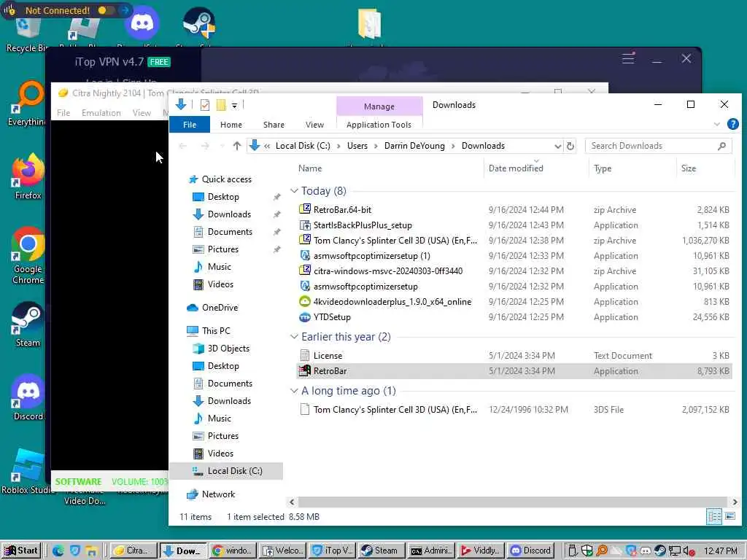This screenshot has width=747, height=560.
Task: Switch to details view in status bar
Action: [713, 516]
